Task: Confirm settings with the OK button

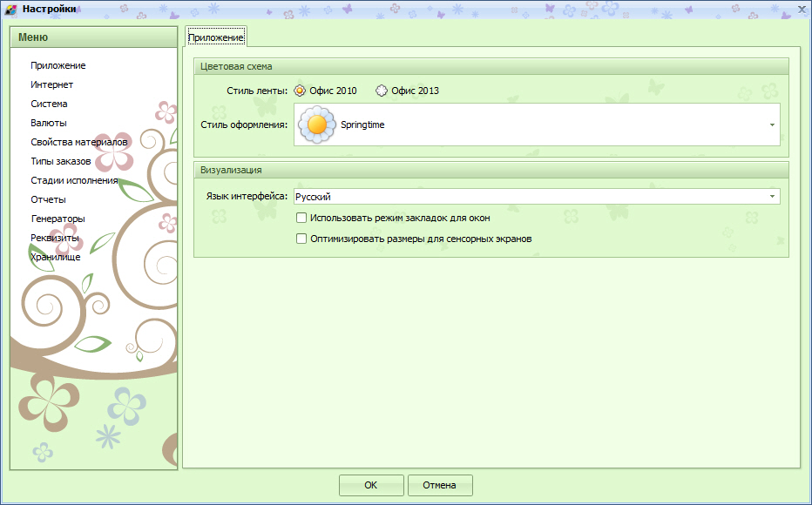Action: (371, 485)
